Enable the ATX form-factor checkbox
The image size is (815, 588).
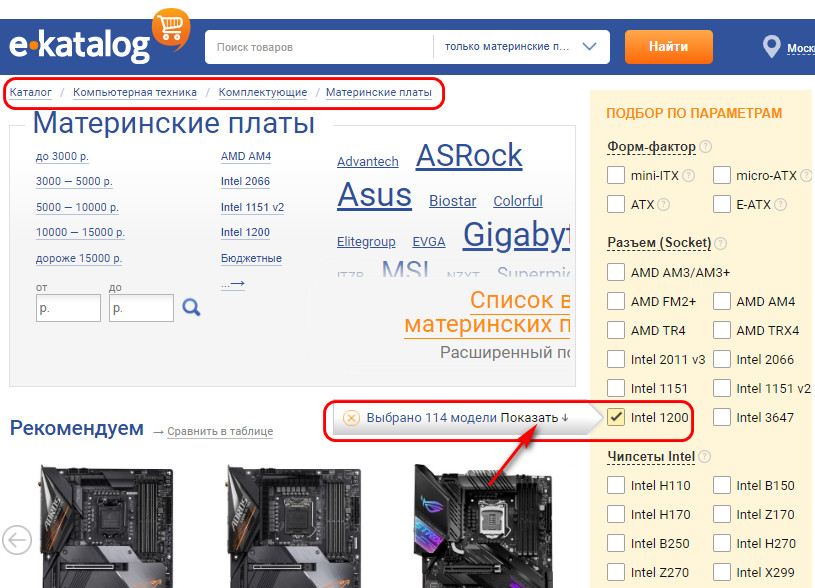coord(616,204)
